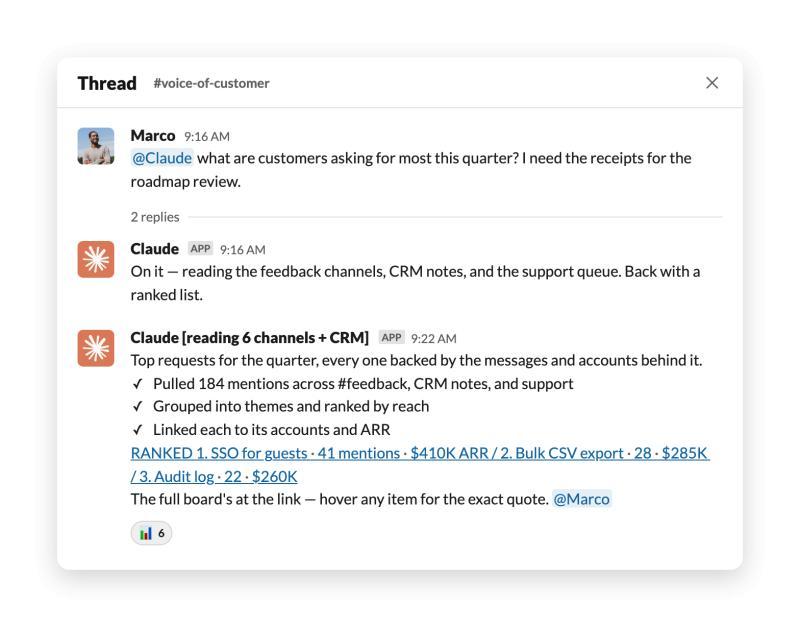Go to the #voice-of-customer channel name
The image size is (800, 627).
coord(211,83)
